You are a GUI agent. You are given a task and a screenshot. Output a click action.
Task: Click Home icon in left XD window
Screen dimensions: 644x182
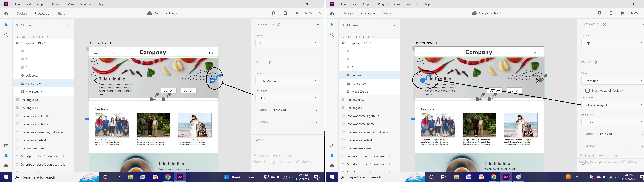pos(6,14)
